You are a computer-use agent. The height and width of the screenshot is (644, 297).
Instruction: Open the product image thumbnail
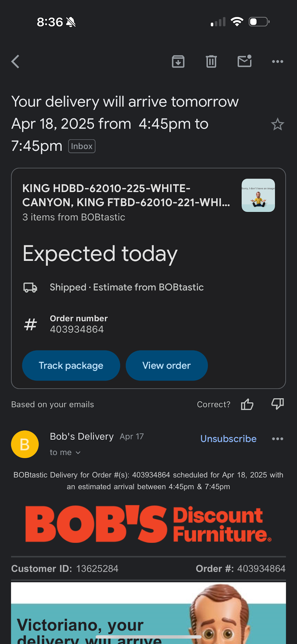point(258,195)
